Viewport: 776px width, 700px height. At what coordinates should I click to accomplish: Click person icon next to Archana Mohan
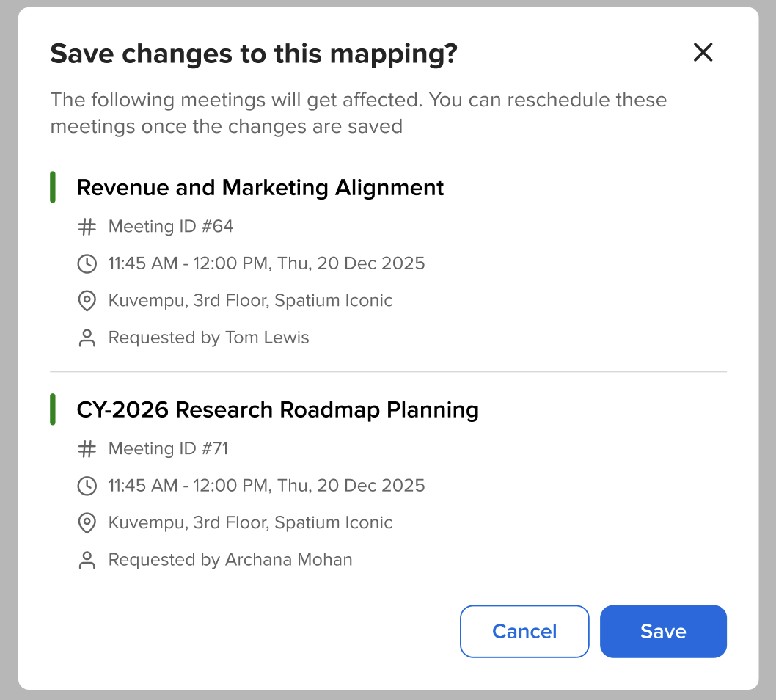pos(87,561)
